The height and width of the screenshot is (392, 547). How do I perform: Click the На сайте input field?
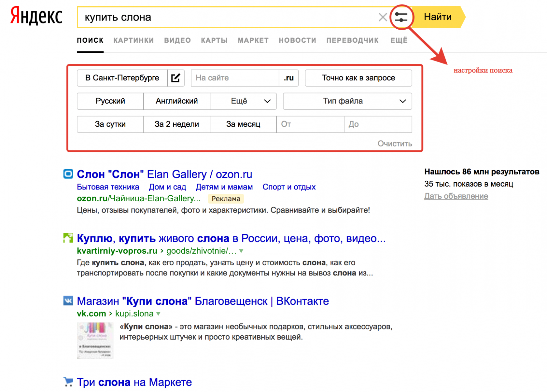click(x=235, y=78)
